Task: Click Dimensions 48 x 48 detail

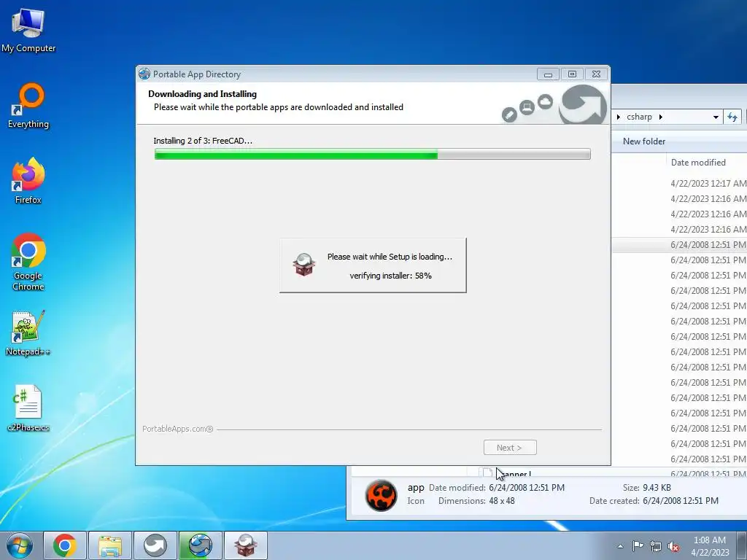Action: pyautogui.click(x=476, y=501)
